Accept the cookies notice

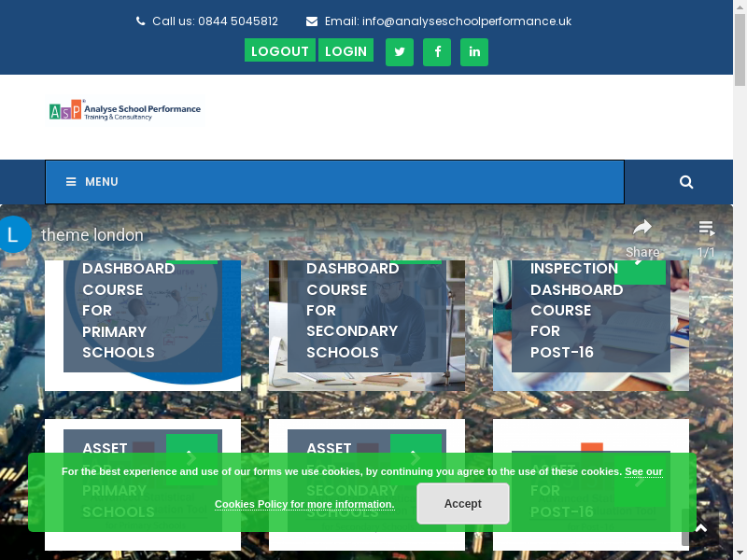(462, 504)
